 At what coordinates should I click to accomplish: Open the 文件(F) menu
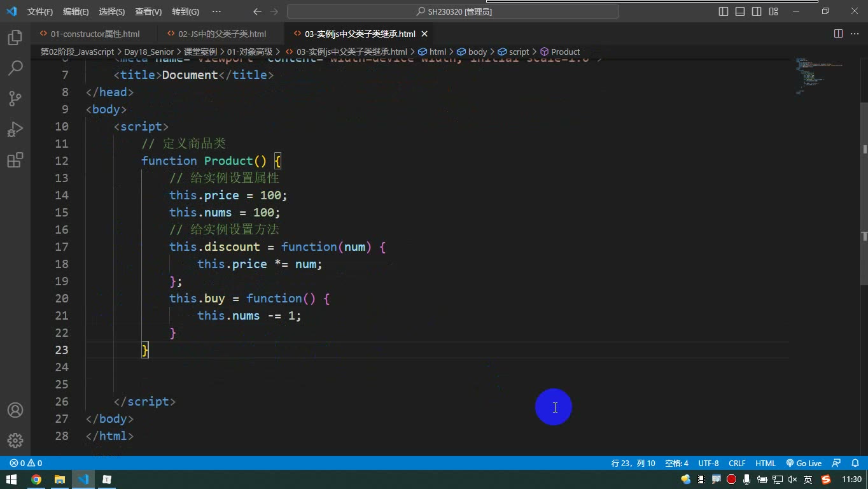coord(40,11)
